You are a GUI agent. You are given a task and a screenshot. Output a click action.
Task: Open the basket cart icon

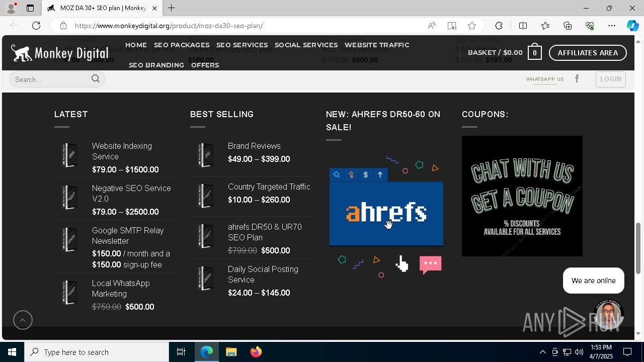point(534,52)
